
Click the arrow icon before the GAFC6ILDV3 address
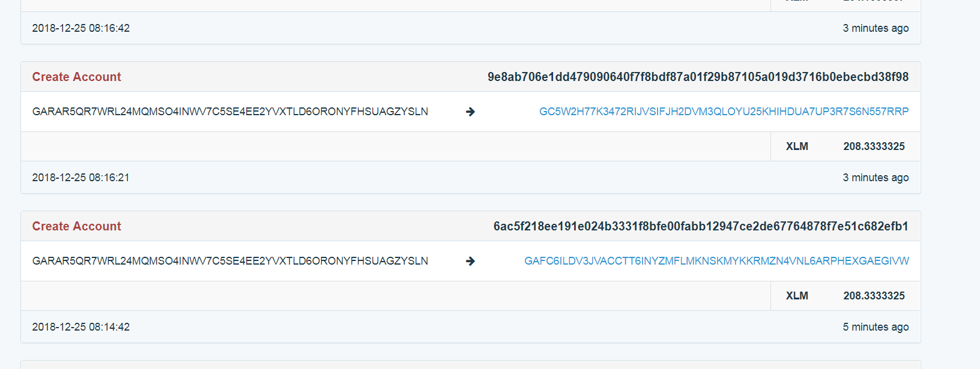tap(470, 261)
